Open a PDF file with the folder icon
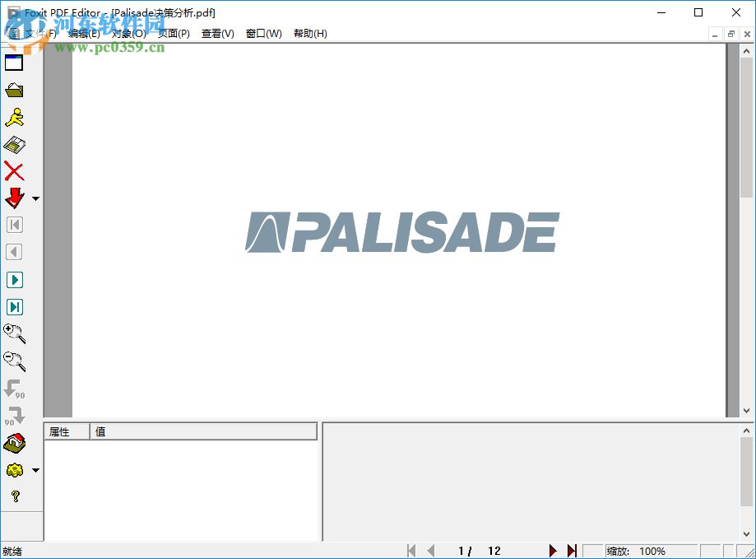Image resolution: width=756 pixels, height=559 pixels. [x=14, y=91]
